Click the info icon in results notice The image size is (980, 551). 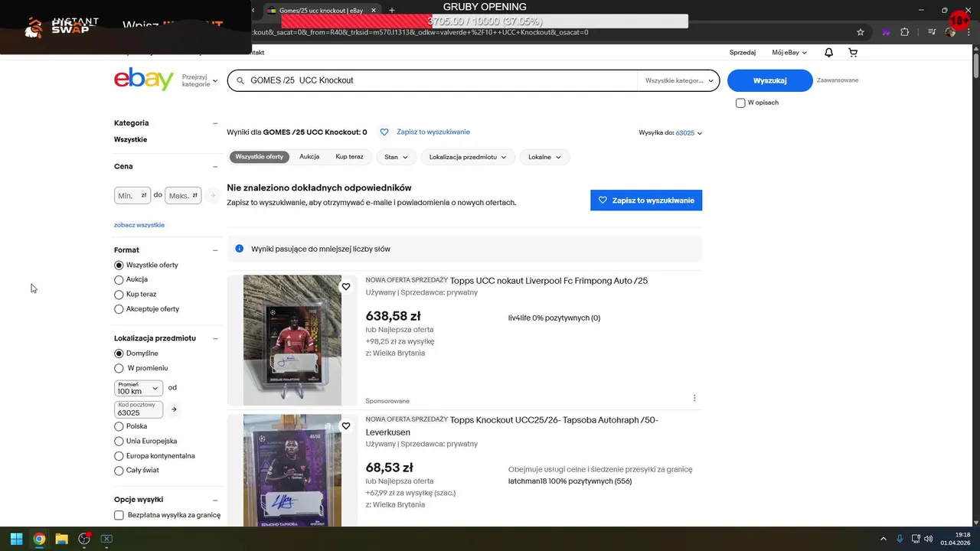(x=239, y=249)
